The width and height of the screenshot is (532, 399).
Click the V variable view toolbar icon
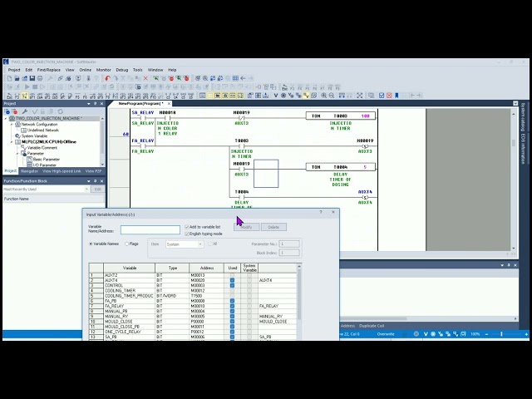click(276, 96)
